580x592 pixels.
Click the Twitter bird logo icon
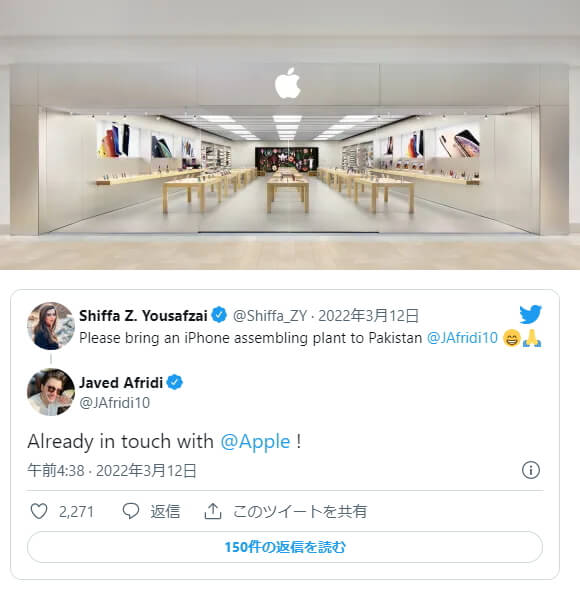[531, 314]
